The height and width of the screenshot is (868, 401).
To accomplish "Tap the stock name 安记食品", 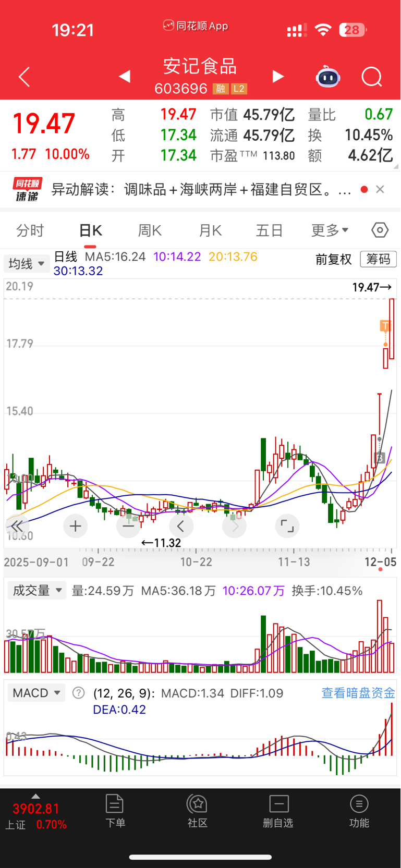I will click(x=200, y=66).
